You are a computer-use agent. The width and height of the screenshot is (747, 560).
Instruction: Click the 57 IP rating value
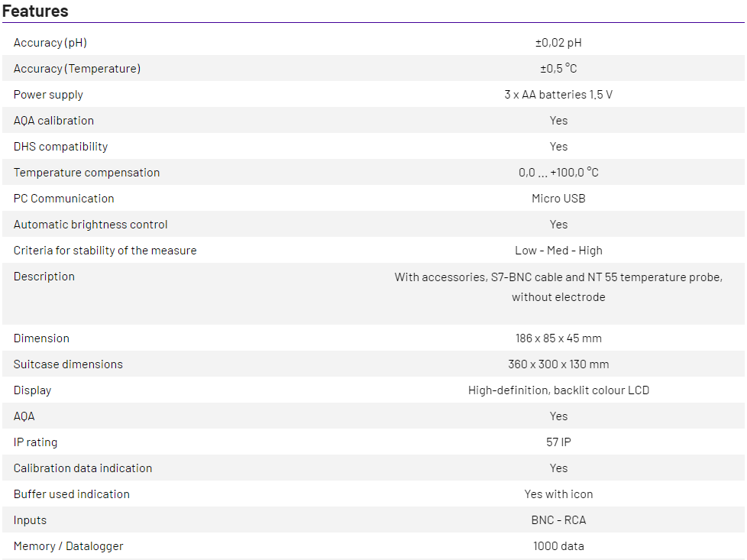pyautogui.click(x=558, y=442)
